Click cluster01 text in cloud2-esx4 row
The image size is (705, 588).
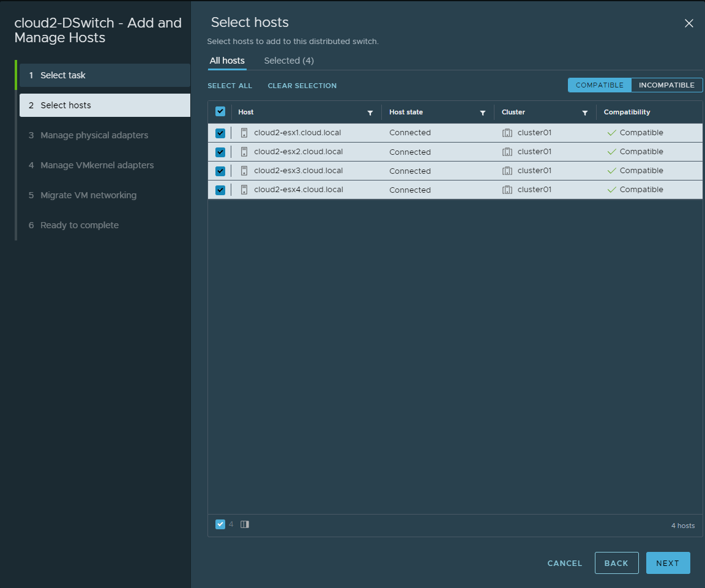[534, 190]
